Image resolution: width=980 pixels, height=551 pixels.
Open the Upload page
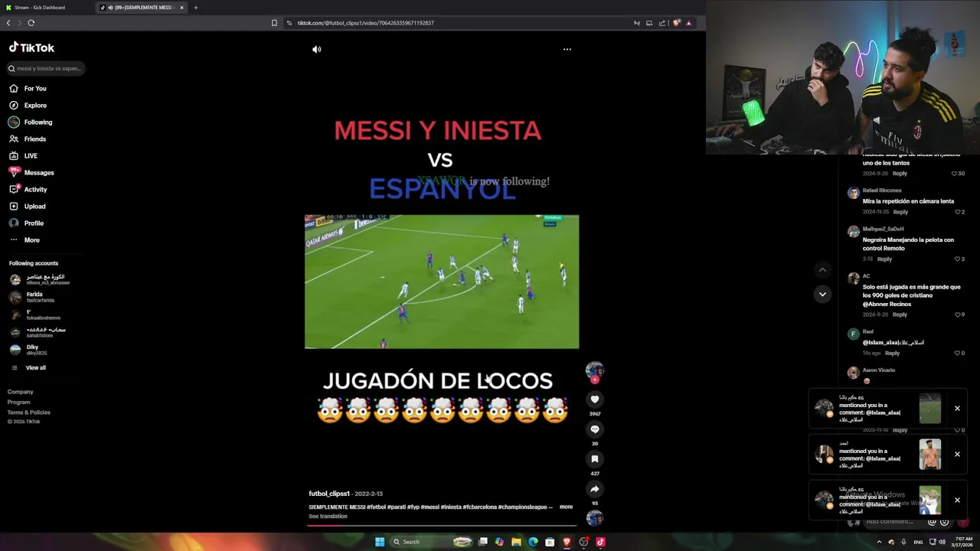tap(28, 207)
